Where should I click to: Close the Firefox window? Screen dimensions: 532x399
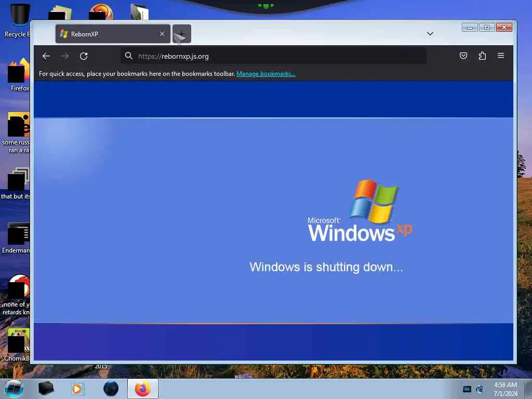coord(504,28)
